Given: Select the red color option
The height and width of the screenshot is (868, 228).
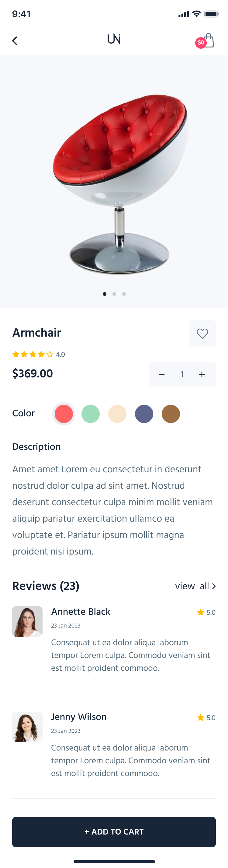Looking at the screenshot, I should click(64, 414).
